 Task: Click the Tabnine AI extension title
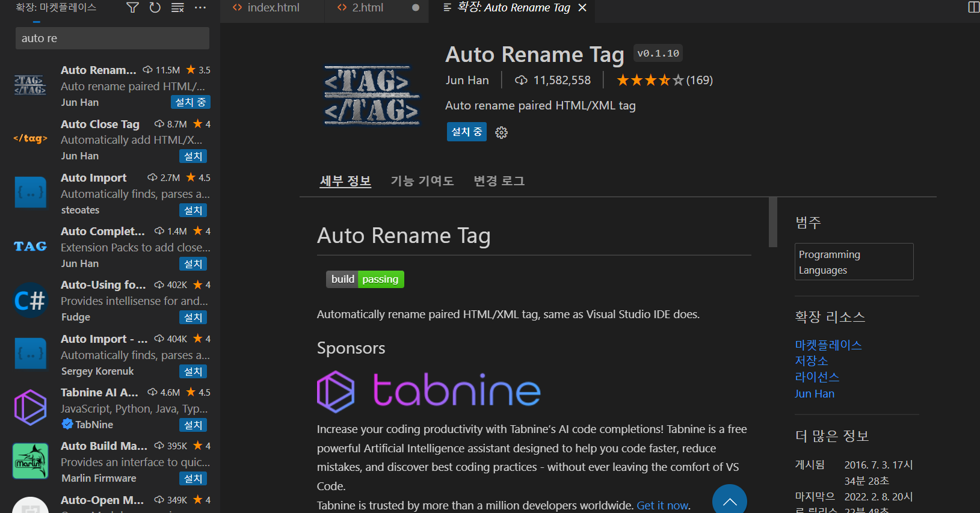pyautogui.click(x=99, y=392)
